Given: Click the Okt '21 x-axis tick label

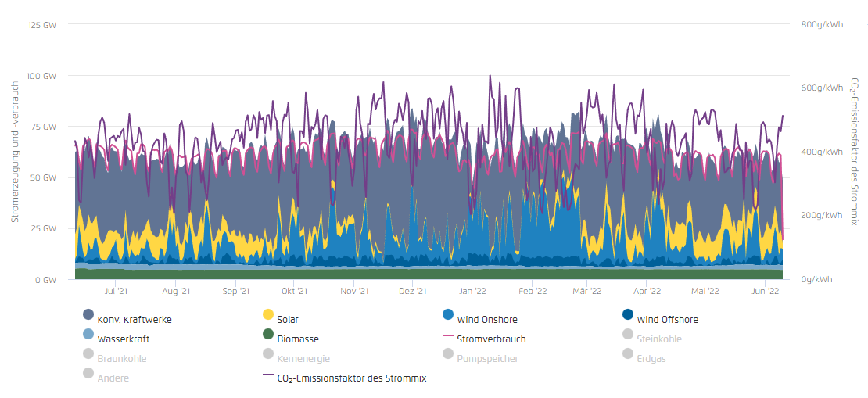Looking at the screenshot, I should pyautogui.click(x=294, y=291).
